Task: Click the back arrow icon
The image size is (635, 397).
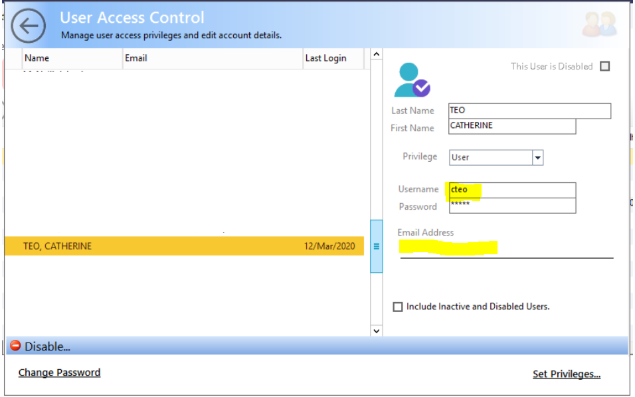Action: coord(28,26)
